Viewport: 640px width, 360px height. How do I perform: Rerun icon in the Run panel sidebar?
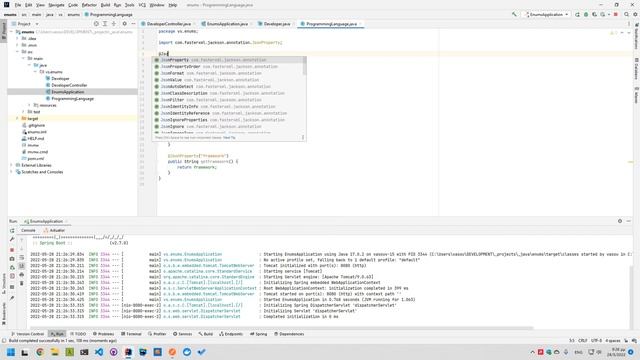click(x=12, y=231)
